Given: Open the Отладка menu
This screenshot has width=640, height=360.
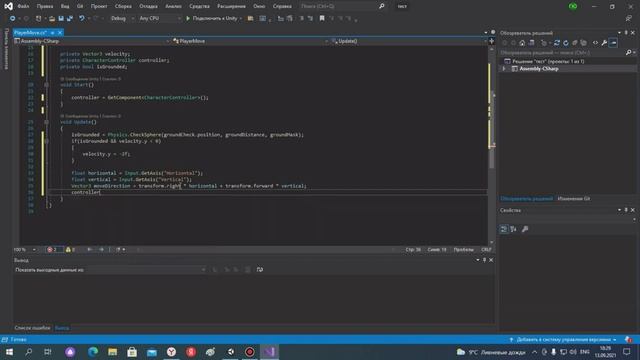Looking at the screenshot, I should point(148,6).
